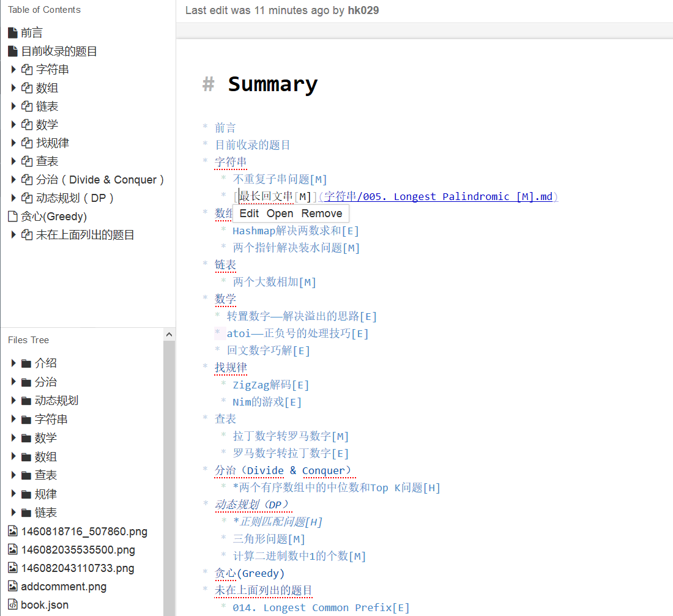Click the *正则匹配问题[H] italic line
673x616 pixels.
277,522
